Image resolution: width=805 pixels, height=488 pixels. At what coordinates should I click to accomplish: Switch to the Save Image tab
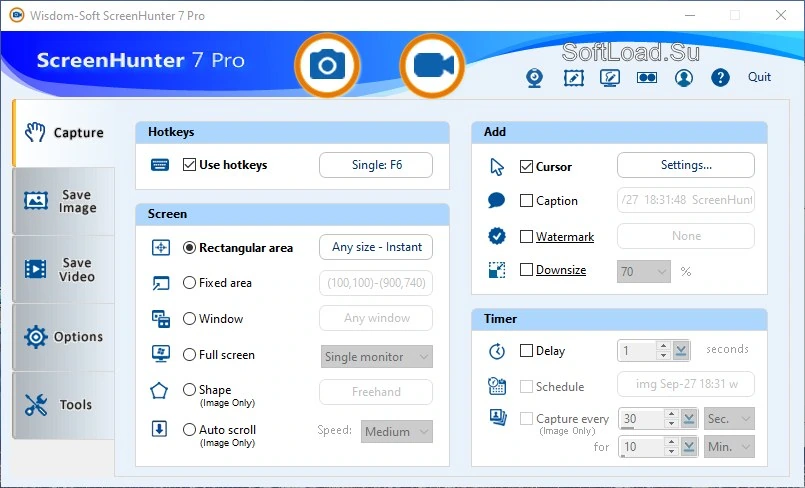point(64,201)
